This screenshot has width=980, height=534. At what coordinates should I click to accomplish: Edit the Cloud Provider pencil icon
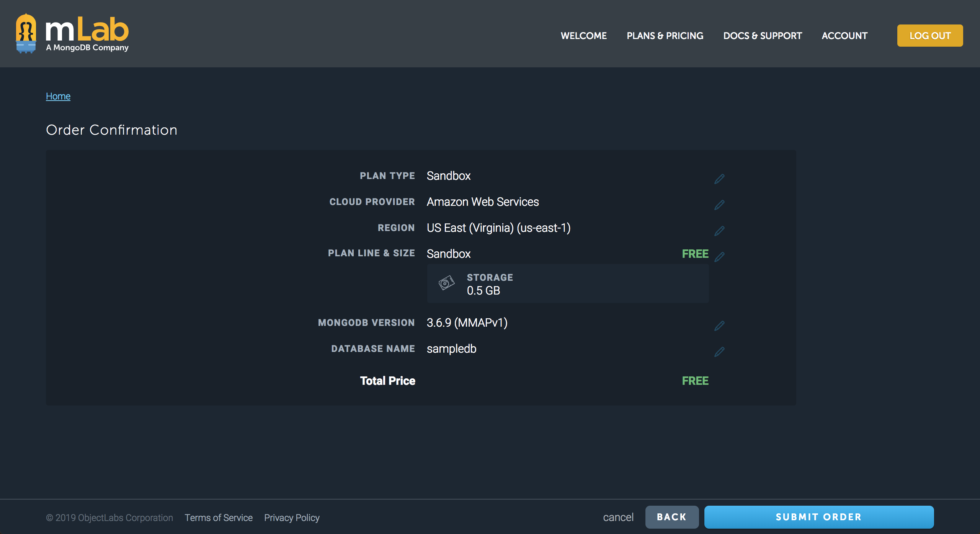(719, 205)
